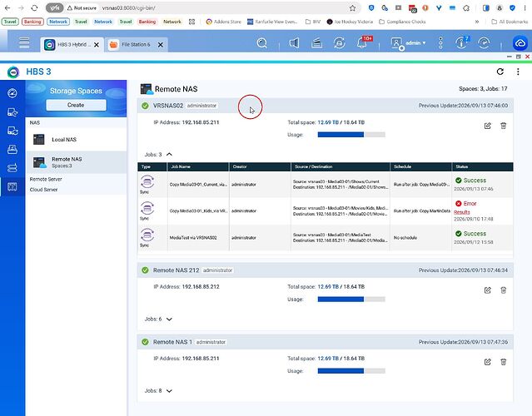Open the QTS search magnifier icon

click(x=262, y=43)
